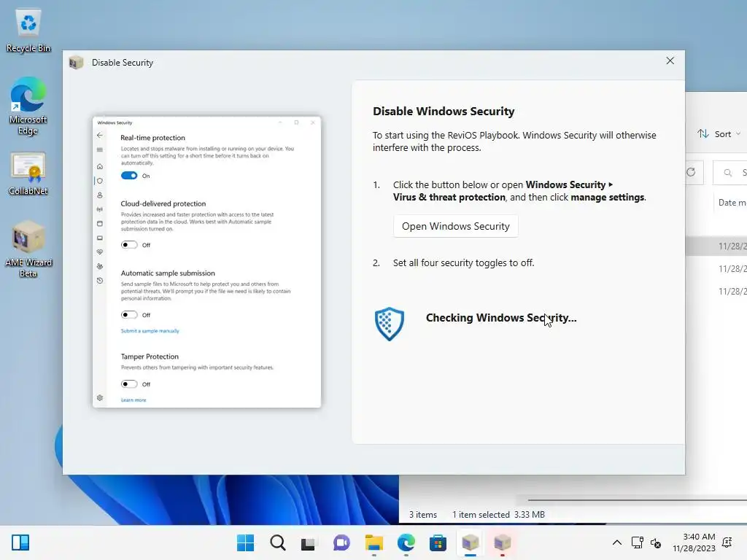Screen dimensions: 747x560
Task: Close the Disable Security window
Action: (670, 61)
